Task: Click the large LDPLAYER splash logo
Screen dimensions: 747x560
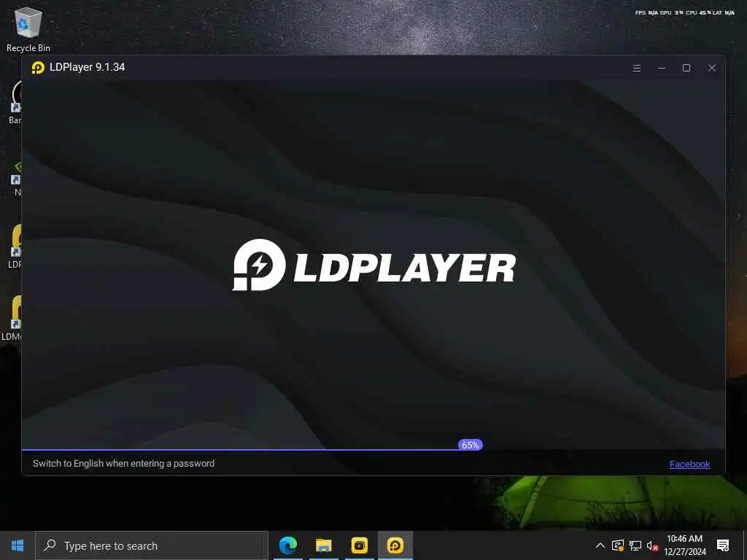Action: [x=374, y=265]
